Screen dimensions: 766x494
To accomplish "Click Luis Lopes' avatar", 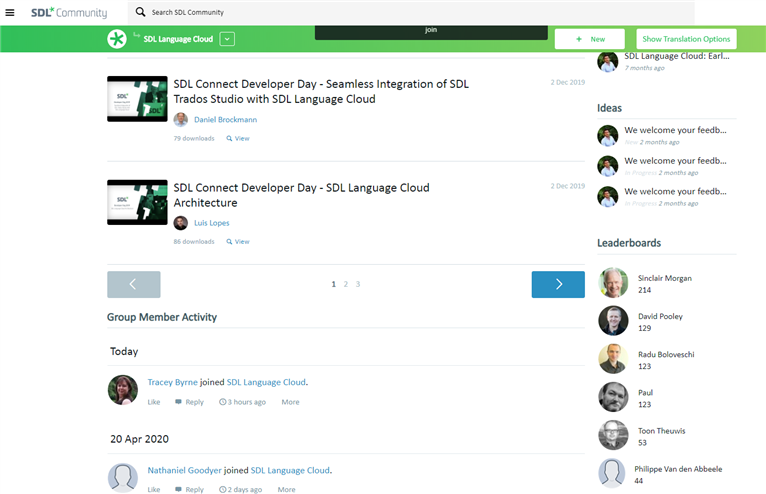I will 181,223.
